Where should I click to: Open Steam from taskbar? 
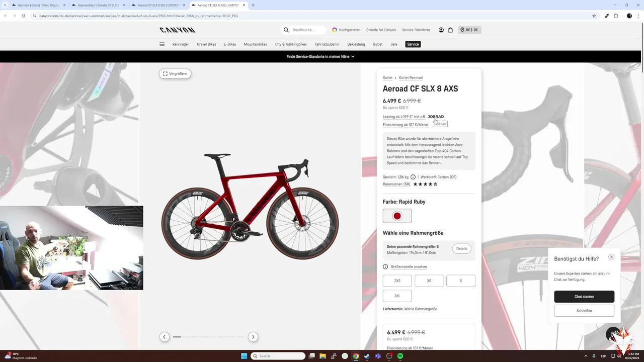tap(367, 356)
